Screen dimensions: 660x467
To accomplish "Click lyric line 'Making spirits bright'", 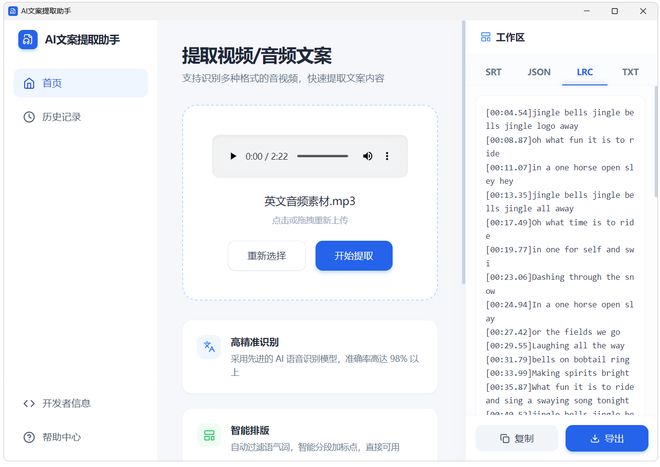I will tap(558, 373).
